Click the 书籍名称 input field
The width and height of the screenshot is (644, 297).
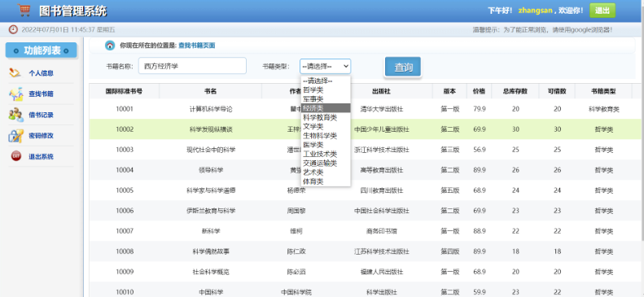click(x=192, y=66)
